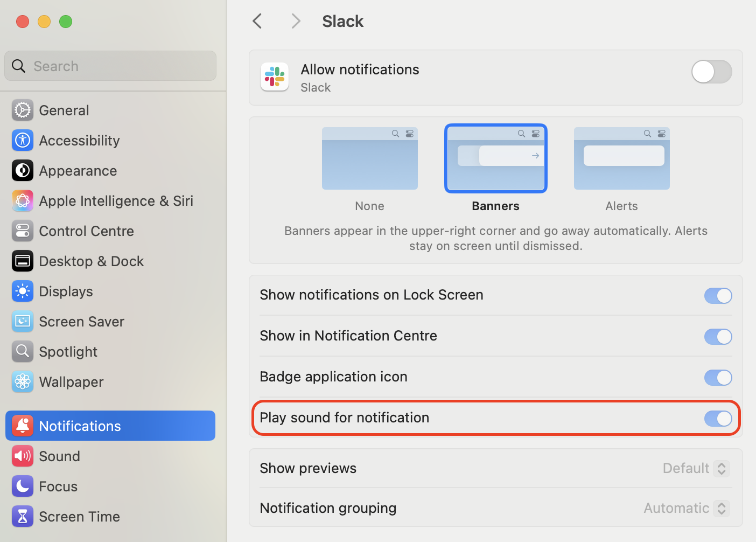Select the Displays icon
This screenshot has height=542, width=756.
pyautogui.click(x=23, y=291)
